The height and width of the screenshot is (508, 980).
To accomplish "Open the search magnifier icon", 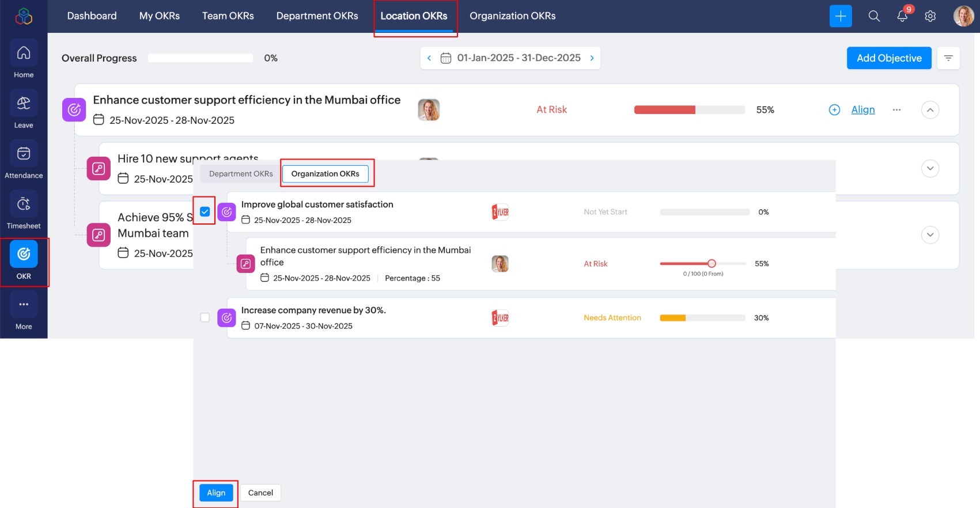I will click(x=874, y=16).
